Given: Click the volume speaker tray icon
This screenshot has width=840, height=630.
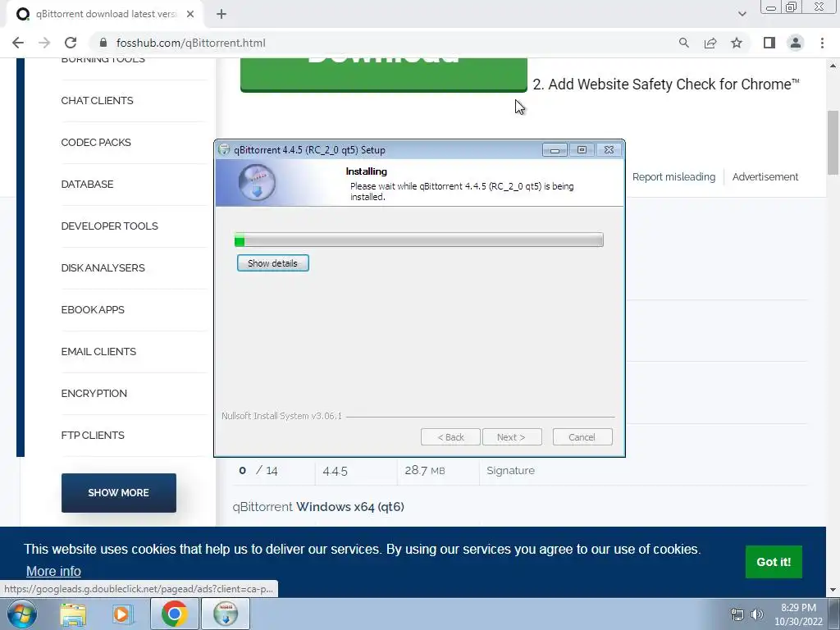Looking at the screenshot, I should pos(757,614).
